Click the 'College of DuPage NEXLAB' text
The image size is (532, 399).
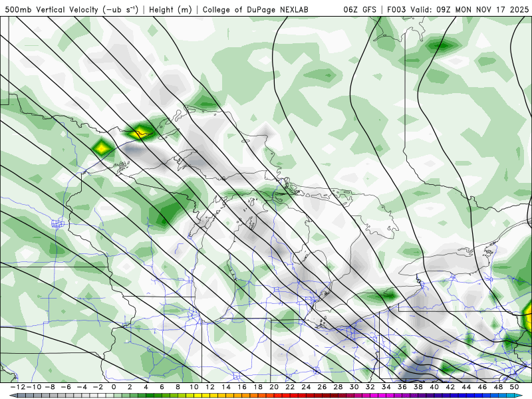(255, 9)
